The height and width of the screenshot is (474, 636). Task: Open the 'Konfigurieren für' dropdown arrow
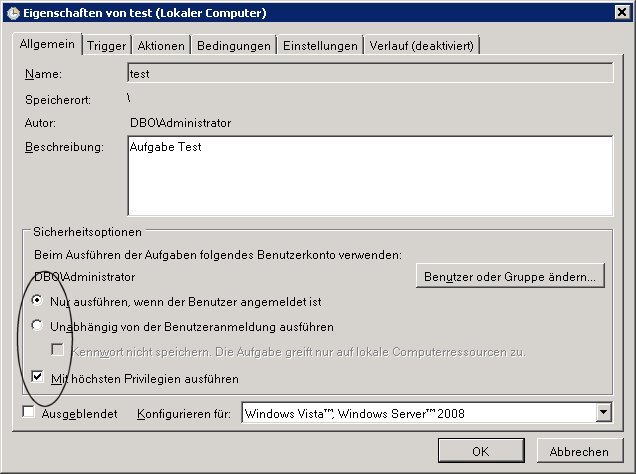(x=602, y=412)
